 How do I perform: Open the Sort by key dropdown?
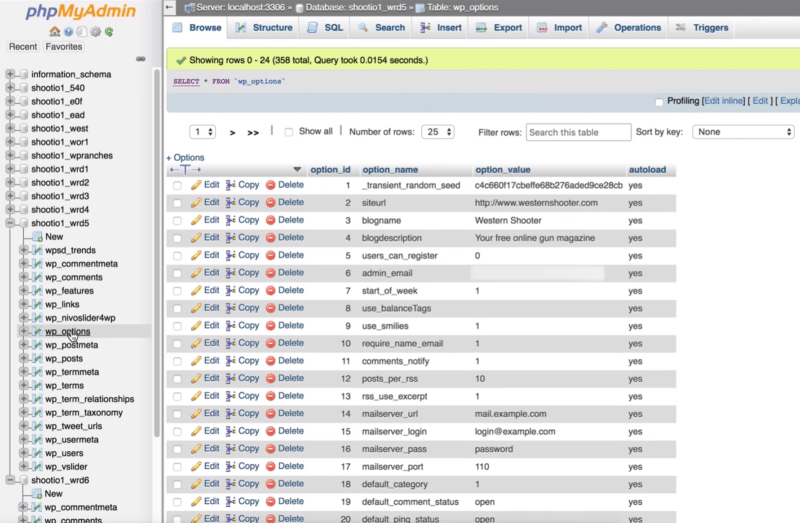click(743, 132)
